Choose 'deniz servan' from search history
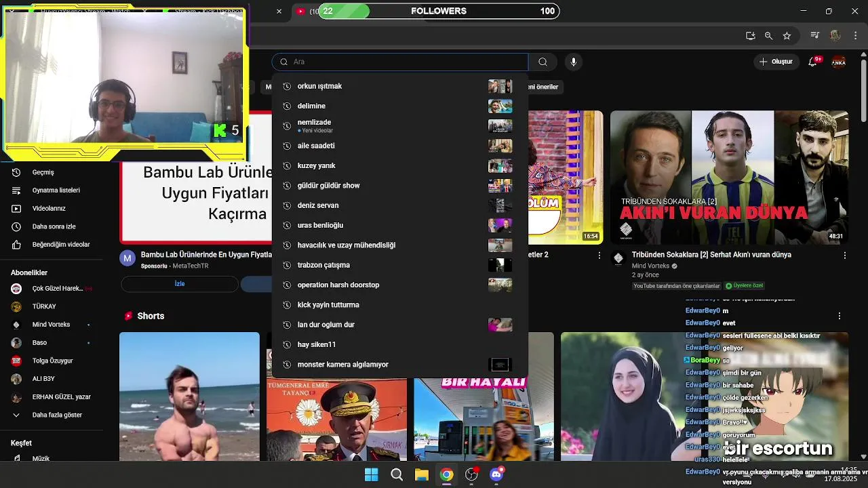 [400, 205]
